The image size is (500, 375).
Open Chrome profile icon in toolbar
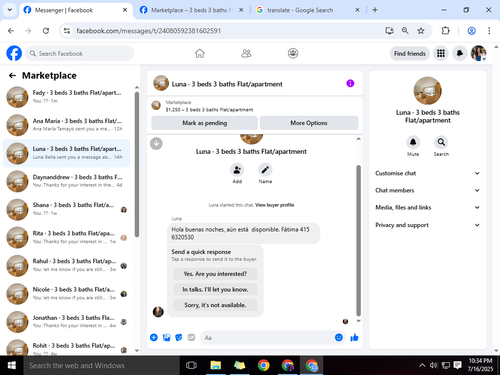point(471,31)
